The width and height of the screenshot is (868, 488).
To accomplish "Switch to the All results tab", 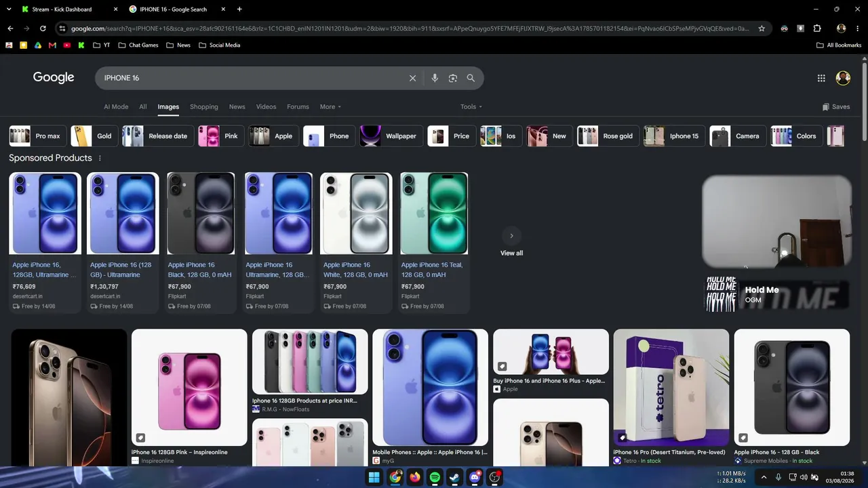I will [143, 106].
